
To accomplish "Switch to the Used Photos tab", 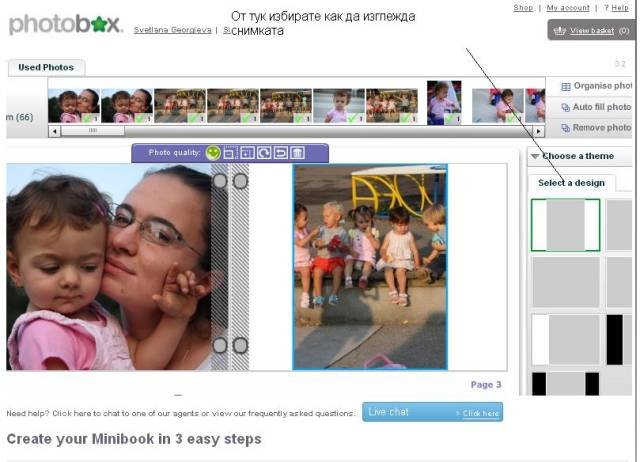I will click(45, 68).
